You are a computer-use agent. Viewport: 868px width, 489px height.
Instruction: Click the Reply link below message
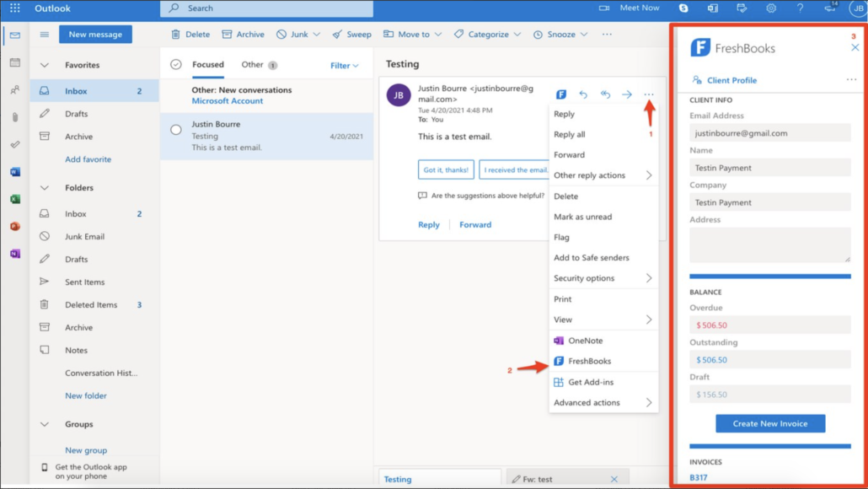(428, 224)
